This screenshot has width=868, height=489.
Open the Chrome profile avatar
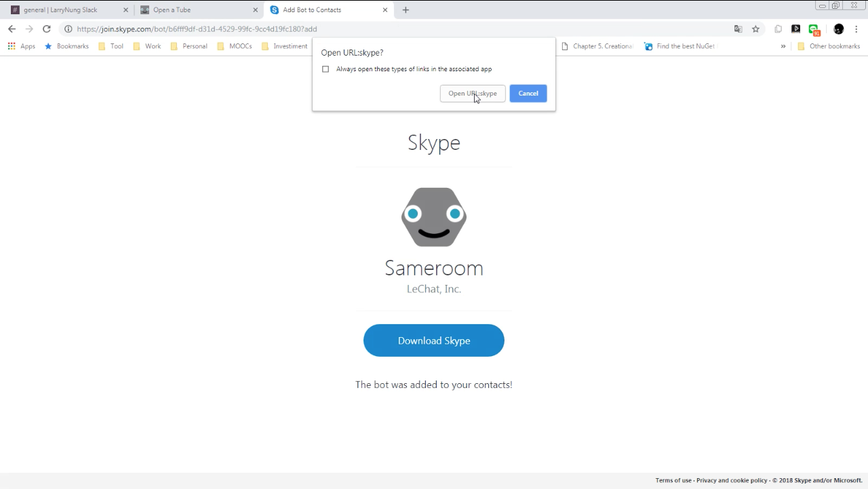click(x=839, y=29)
